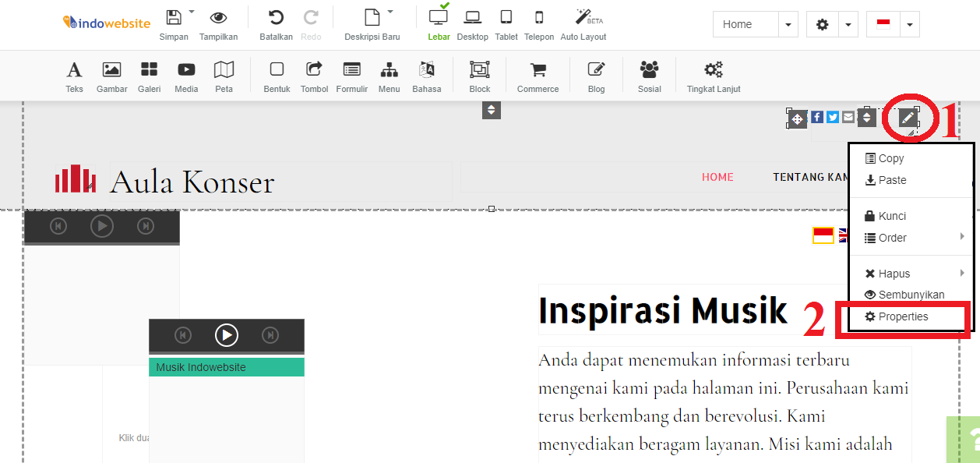This screenshot has height=463, width=980.
Task: Select Properties from the context menu
Action: [904, 316]
